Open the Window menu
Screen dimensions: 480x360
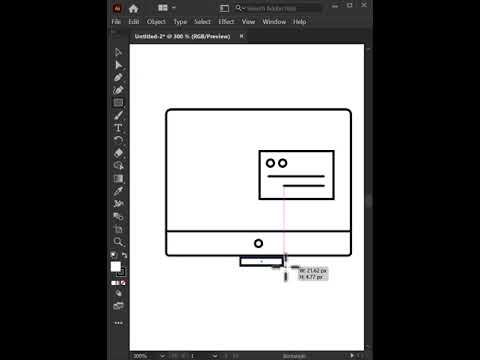[274, 22]
